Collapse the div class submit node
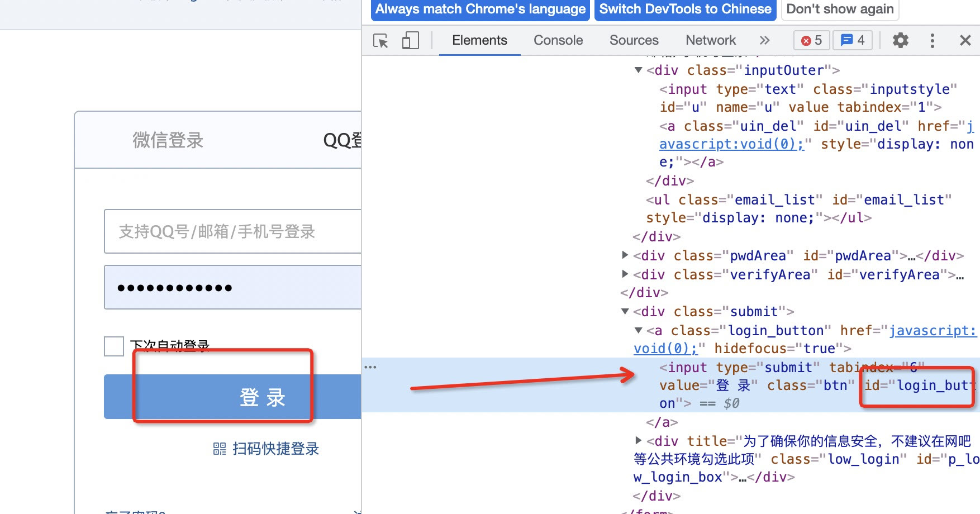The width and height of the screenshot is (980, 514). pos(625,312)
